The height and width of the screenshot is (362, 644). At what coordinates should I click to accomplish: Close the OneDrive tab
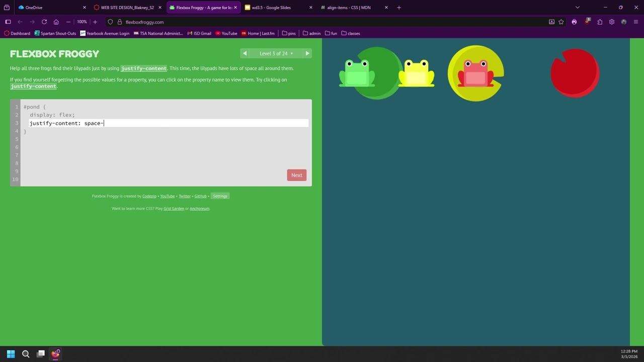(x=84, y=8)
